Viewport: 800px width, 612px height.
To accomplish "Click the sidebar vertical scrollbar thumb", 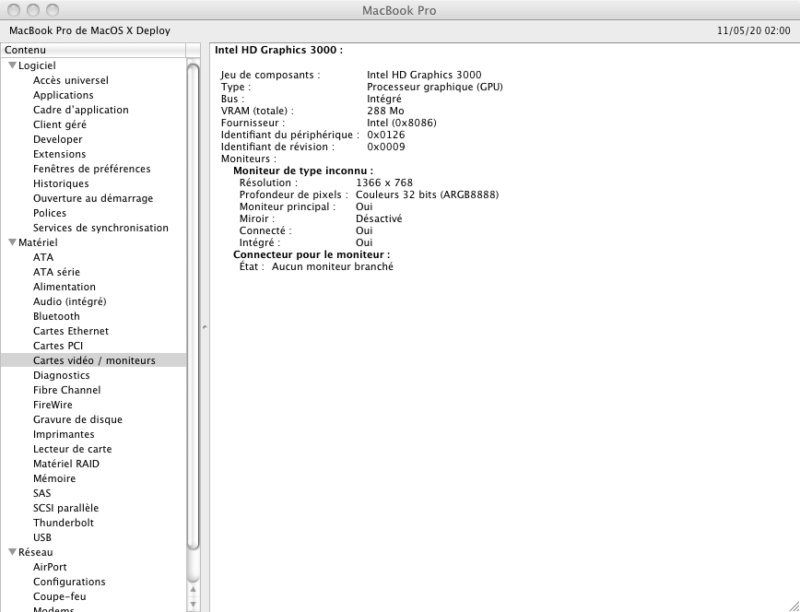I will pos(193,306).
